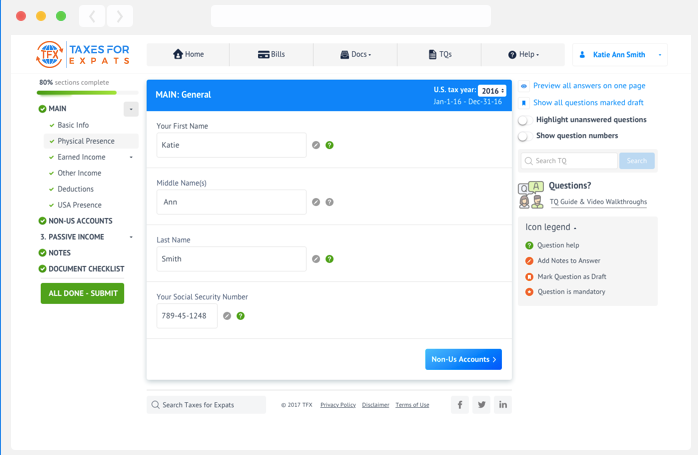Open the Facebook social icon
Image resolution: width=698 pixels, height=455 pixels.
click(x=460, y=405)
